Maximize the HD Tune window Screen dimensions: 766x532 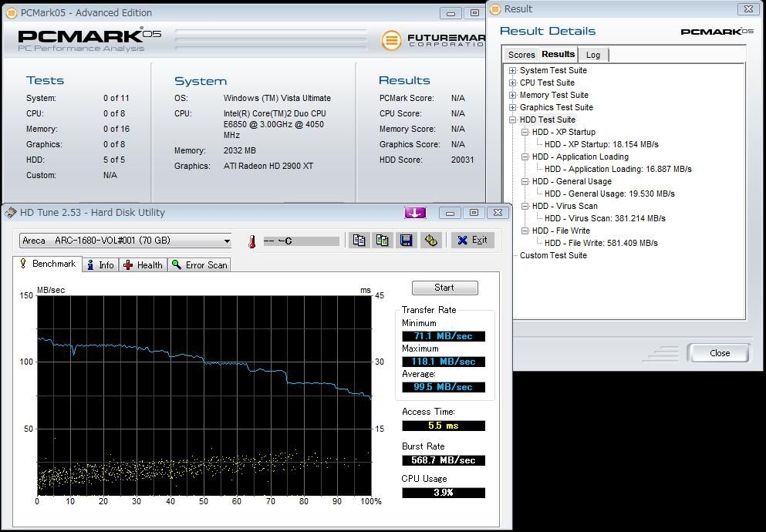pos(474,213)
